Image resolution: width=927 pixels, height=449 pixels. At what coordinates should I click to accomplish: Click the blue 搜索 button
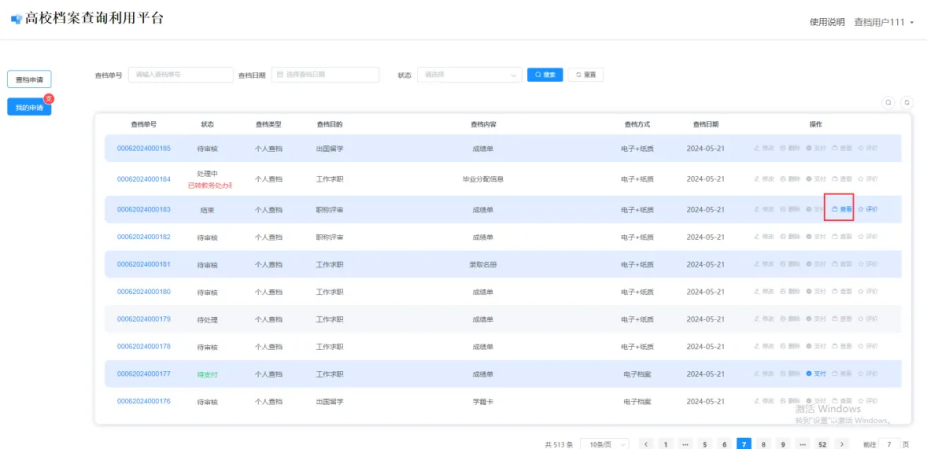click(545, 75)
